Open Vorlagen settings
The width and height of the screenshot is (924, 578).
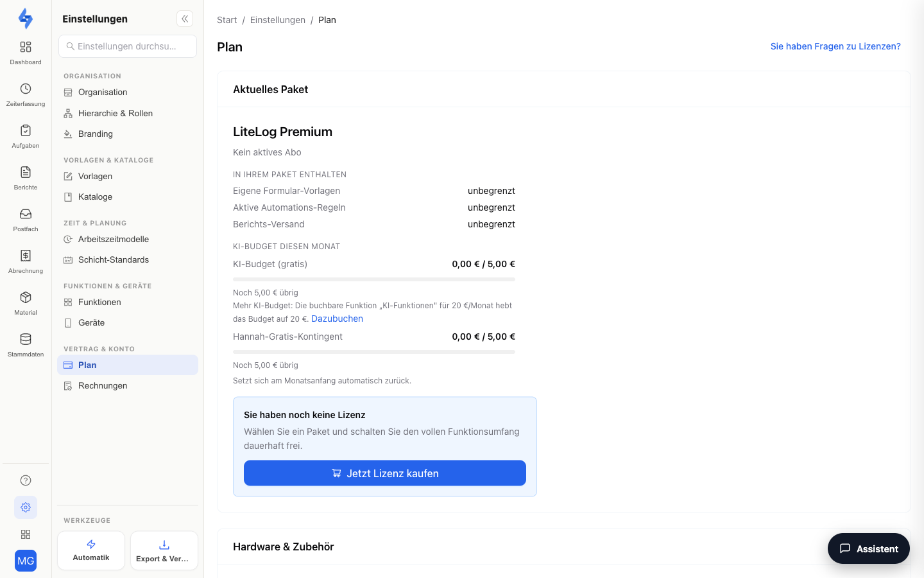pyautogui.click(x=128, y=176)
